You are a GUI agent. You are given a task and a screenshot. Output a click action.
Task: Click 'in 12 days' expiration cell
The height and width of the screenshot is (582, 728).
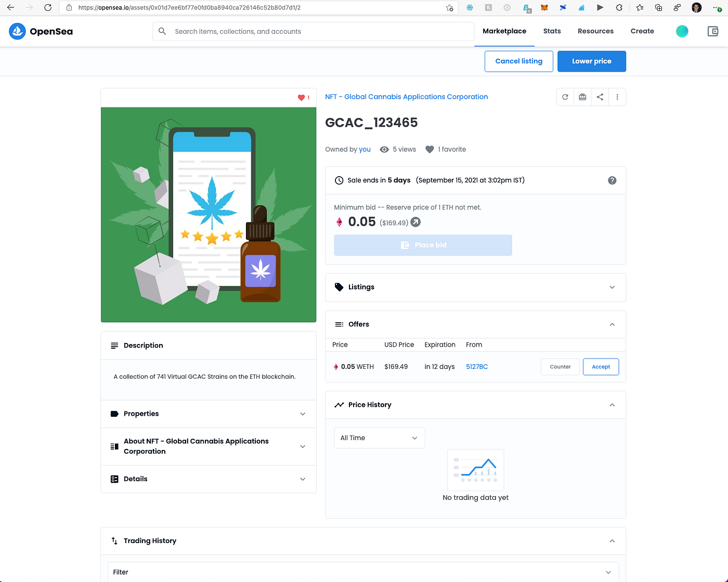click(439, 367)
